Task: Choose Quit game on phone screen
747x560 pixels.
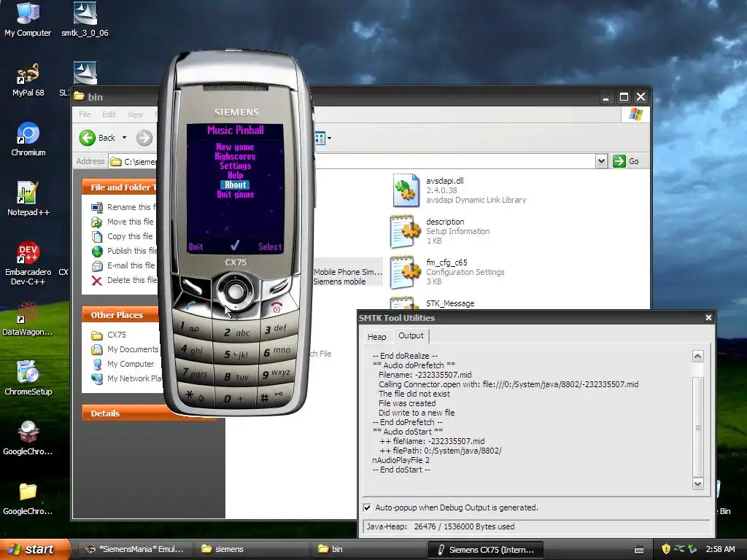Action: tap(235, 194)
